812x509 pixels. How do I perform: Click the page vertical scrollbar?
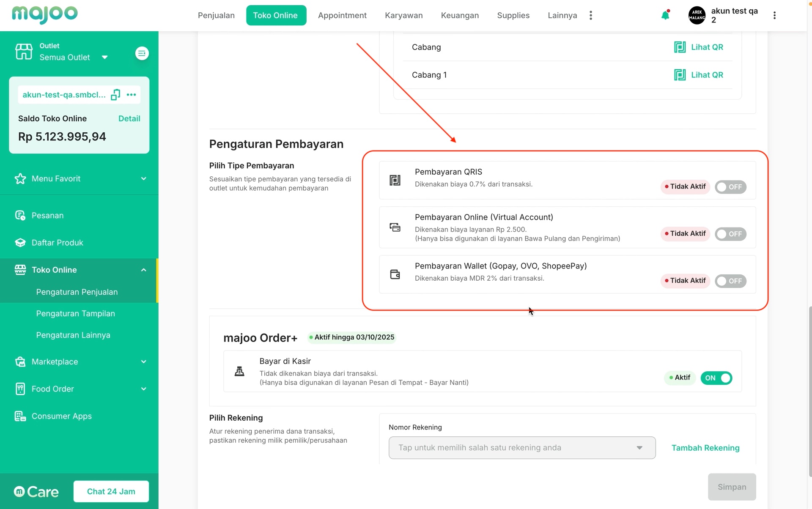tap(810, 391)
